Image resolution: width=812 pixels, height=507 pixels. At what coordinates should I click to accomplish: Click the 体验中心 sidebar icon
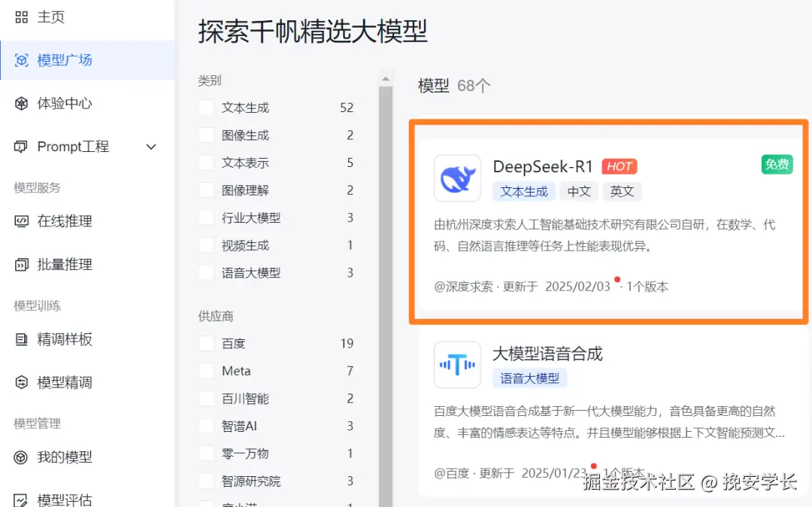click(x=21, y=104)
